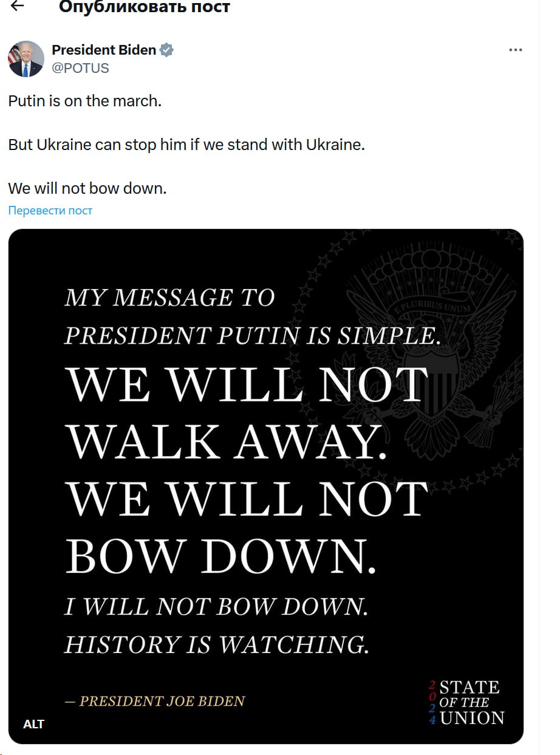The height and width of the screenshot is (755, 560).
Task: Click the 'But Ukraine can stop him' sentence
Action: click(186, 145)
